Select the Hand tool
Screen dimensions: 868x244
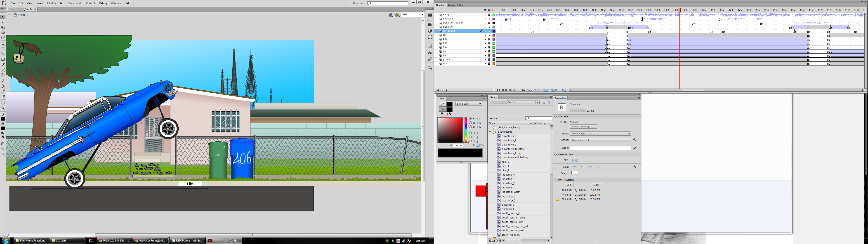(x=3, y=102)
